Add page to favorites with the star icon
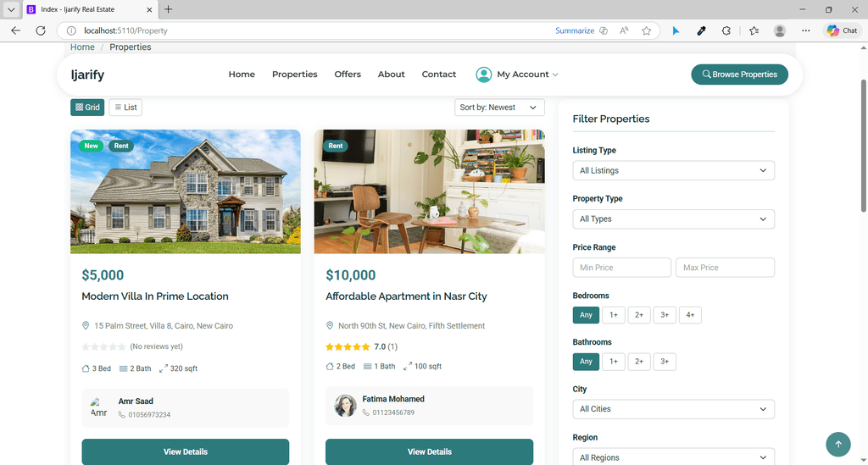The height and width of the screenshot is (465, 868). coord(646,31)
